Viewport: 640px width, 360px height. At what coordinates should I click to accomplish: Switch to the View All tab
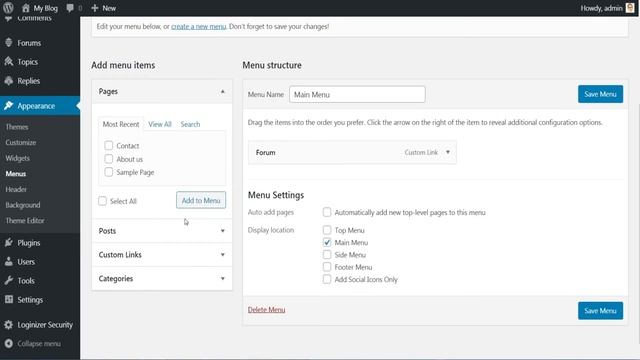[160, 124]
